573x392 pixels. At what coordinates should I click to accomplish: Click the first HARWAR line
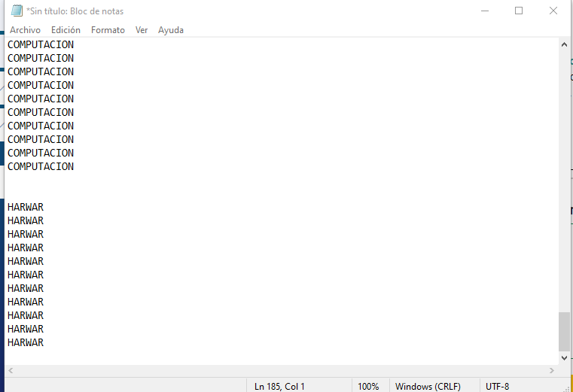(26, 207)
